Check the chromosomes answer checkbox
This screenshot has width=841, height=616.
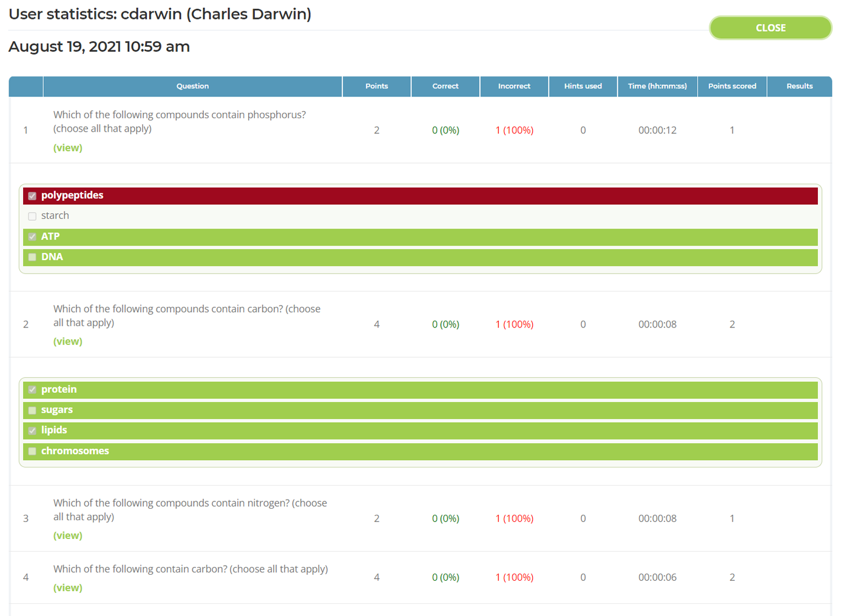pos(32,452)
